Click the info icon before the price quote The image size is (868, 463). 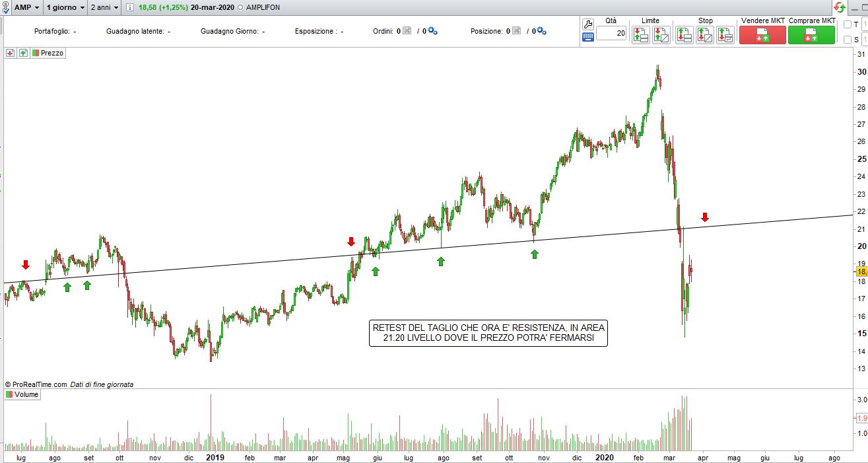click(x=130, y=7)
